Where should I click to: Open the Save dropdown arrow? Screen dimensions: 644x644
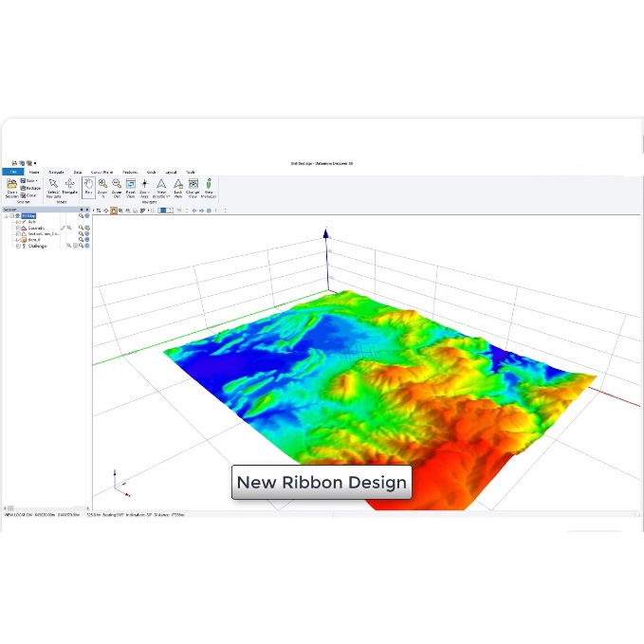click(x=37, y=180)
